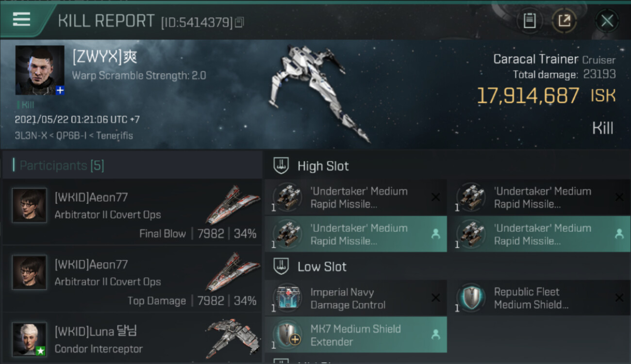
Task: View victim pilot portrait with plus badge
Action: coord(40,70)
